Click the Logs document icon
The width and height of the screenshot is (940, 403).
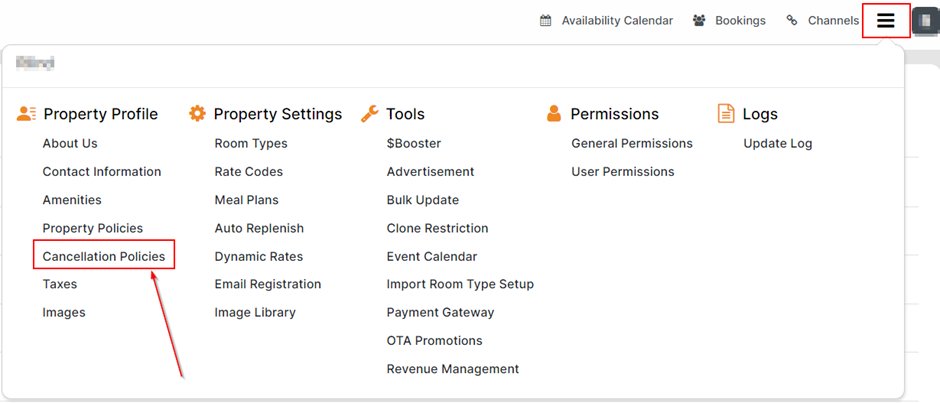coord(726,114)
